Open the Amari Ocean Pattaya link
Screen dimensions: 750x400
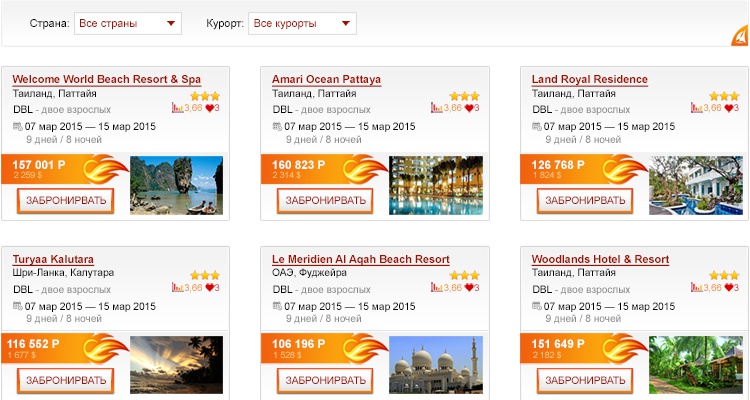327,79
